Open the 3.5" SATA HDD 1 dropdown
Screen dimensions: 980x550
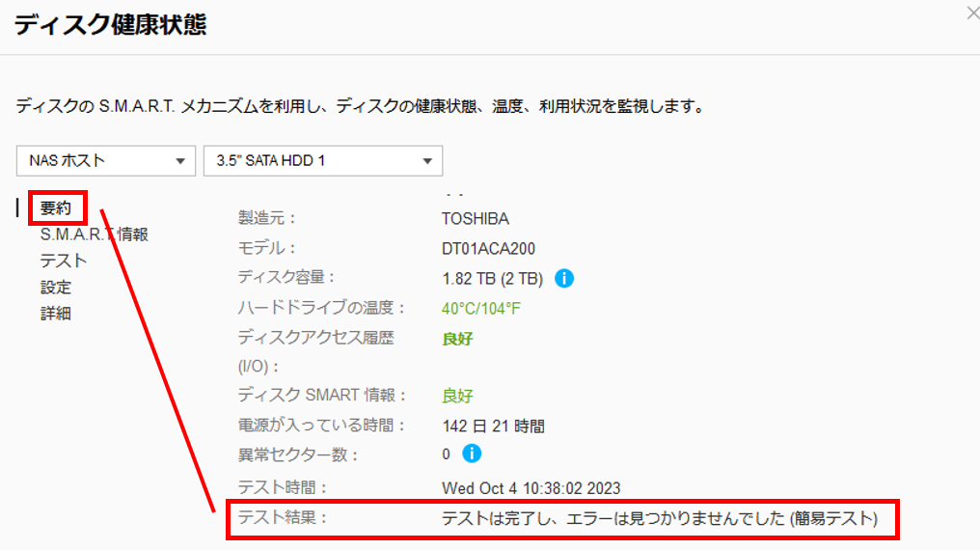pos(323,161)
